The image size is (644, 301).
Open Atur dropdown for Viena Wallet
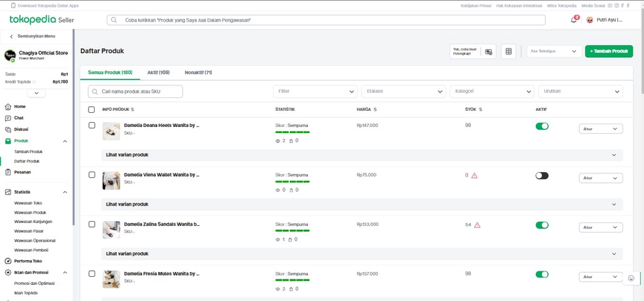pyautogui.click(x=601, y=178)
